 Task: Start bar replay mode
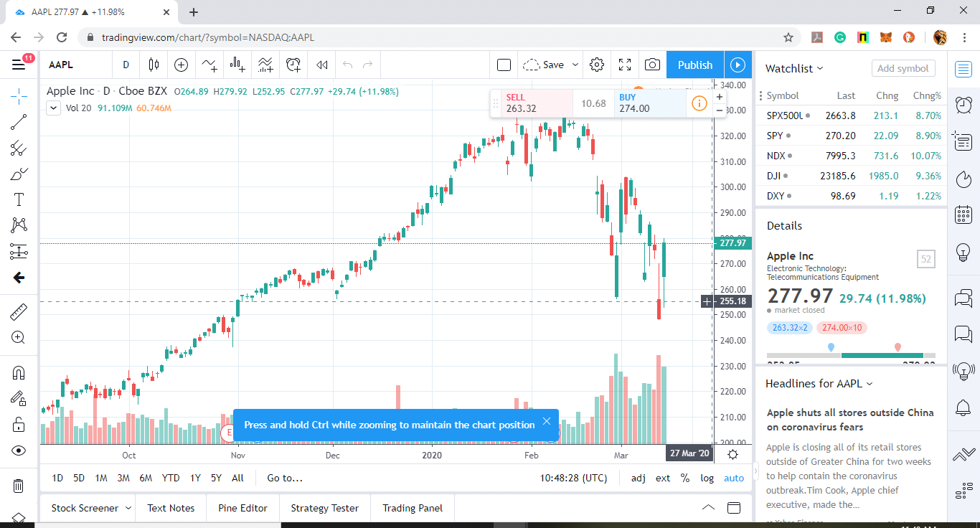click(322, 65)
